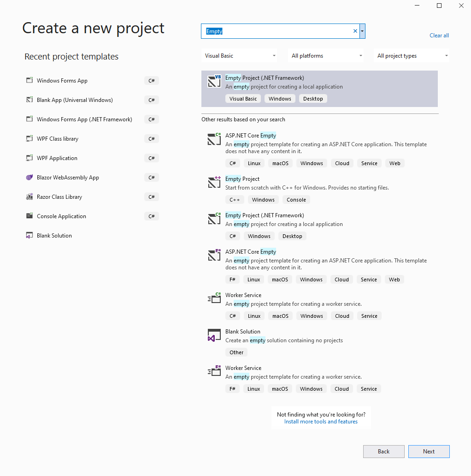Click the Web tag on C# ASP.NET Core Empty
Screen dimensions: 471x476
[x=395, y=163]
